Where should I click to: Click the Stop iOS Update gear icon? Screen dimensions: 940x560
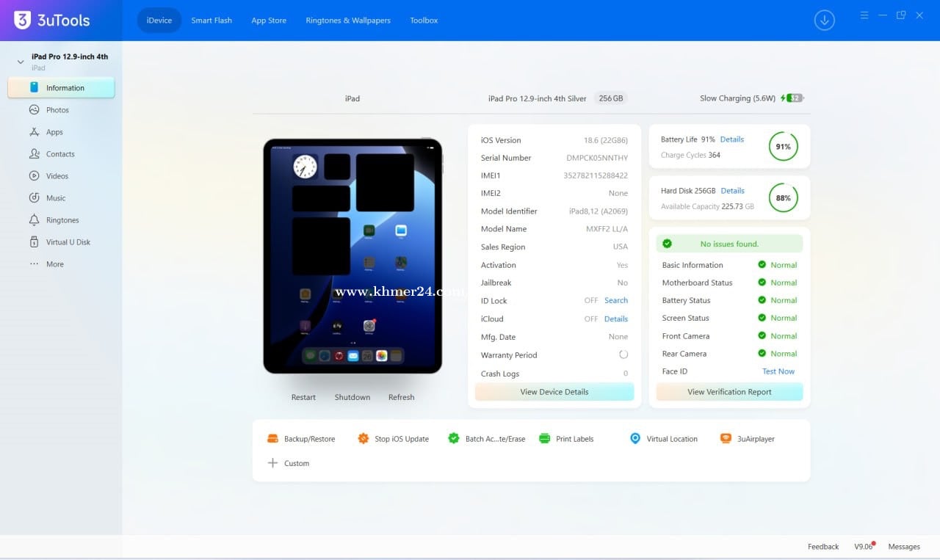364,439
